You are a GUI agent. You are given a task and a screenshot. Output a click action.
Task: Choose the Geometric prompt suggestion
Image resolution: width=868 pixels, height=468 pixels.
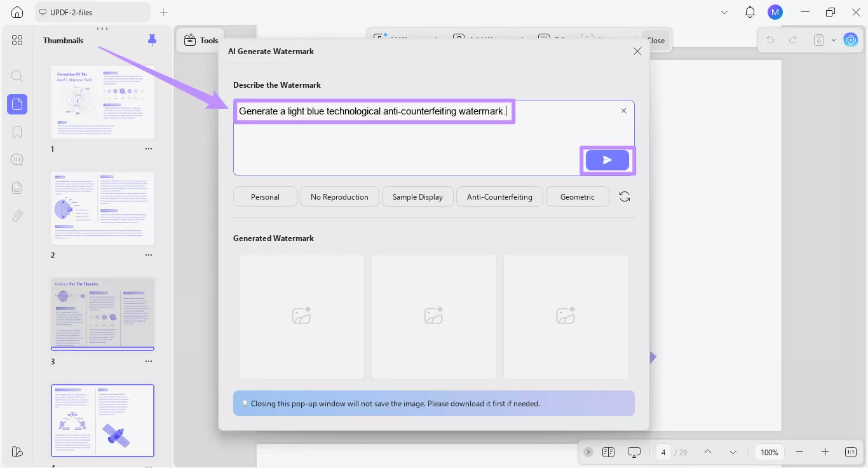point(577,196)
